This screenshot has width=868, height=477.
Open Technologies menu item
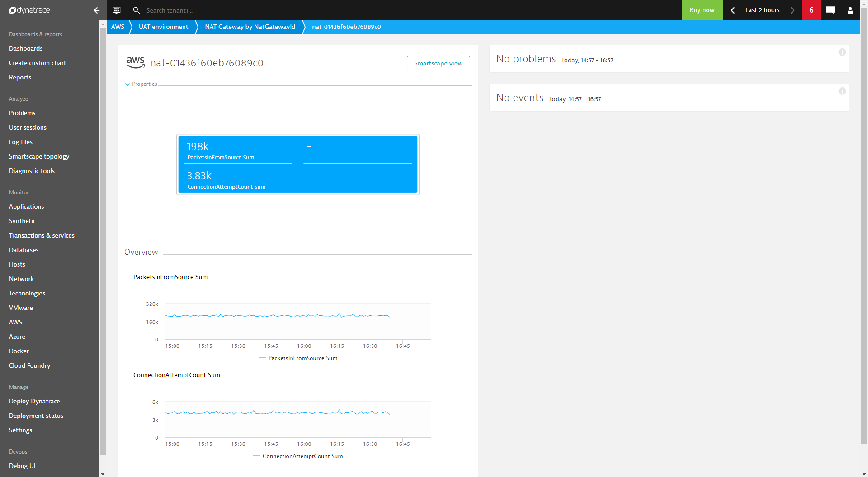[x=27, y=293]
